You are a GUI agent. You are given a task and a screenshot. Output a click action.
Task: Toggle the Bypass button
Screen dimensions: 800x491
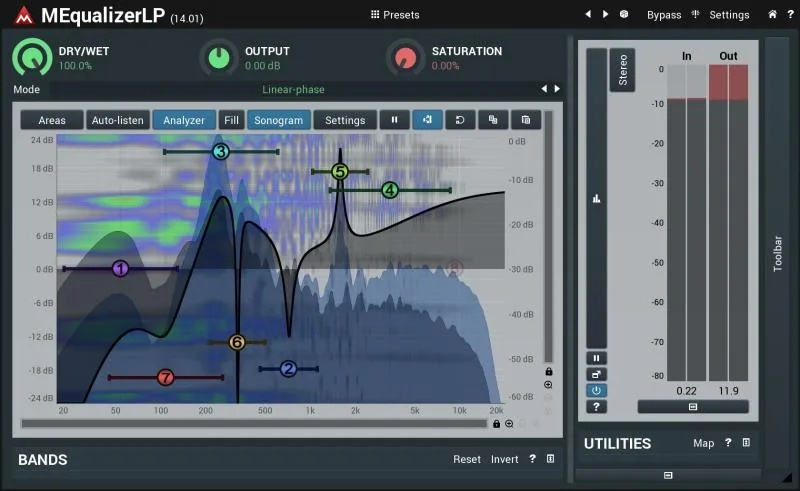(x=664, y=15)
